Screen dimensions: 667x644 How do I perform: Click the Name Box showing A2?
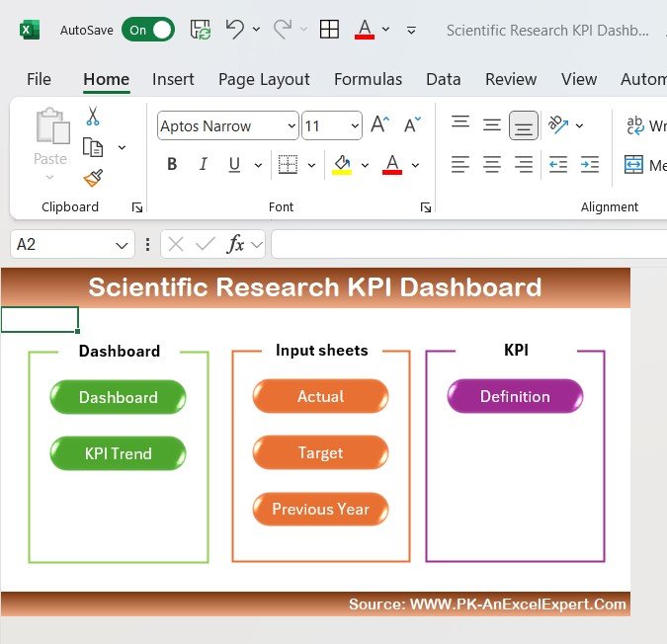coord(72,244)
